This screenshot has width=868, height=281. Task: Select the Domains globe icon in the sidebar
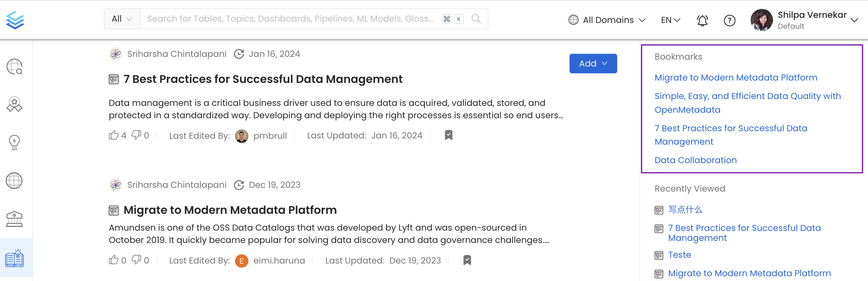click(14, 181)
